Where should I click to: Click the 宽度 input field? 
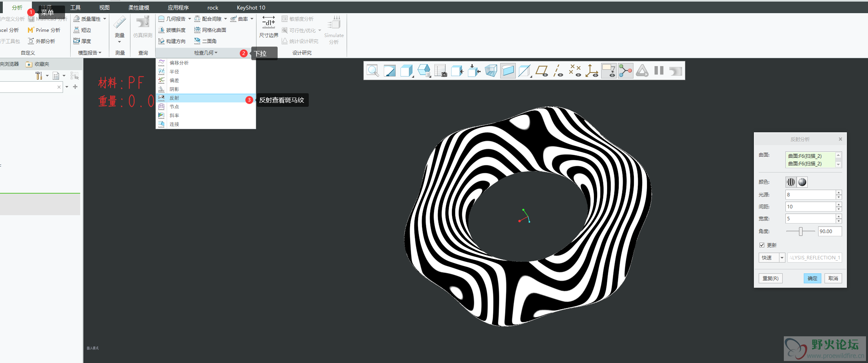[810, 218]
